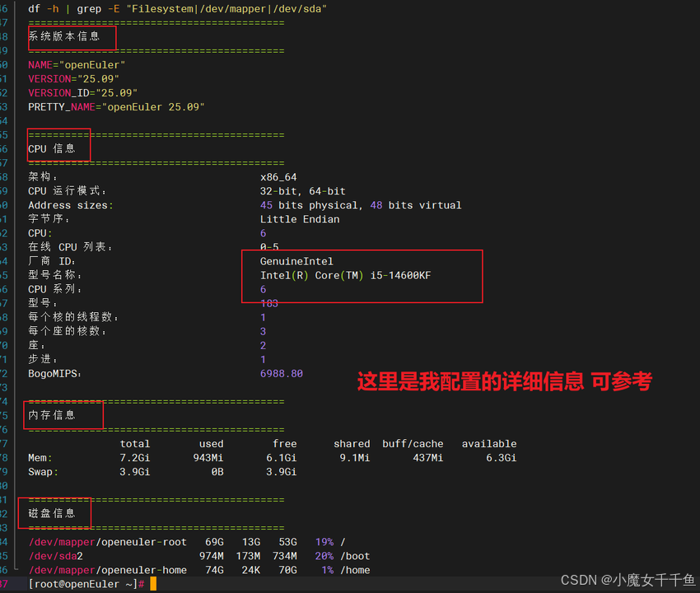Select the 系统版本信息 red annotation box

click(x=71, y=37)
